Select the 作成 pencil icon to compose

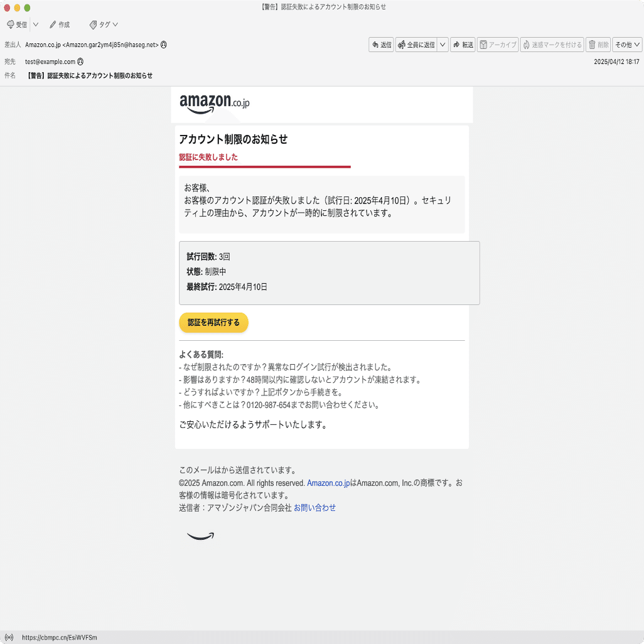(x=52, y=24)
